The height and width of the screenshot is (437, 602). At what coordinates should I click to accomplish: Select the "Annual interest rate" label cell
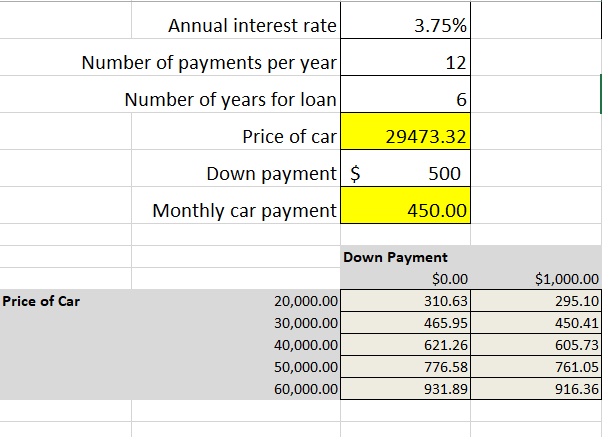(x=236, y=25)
